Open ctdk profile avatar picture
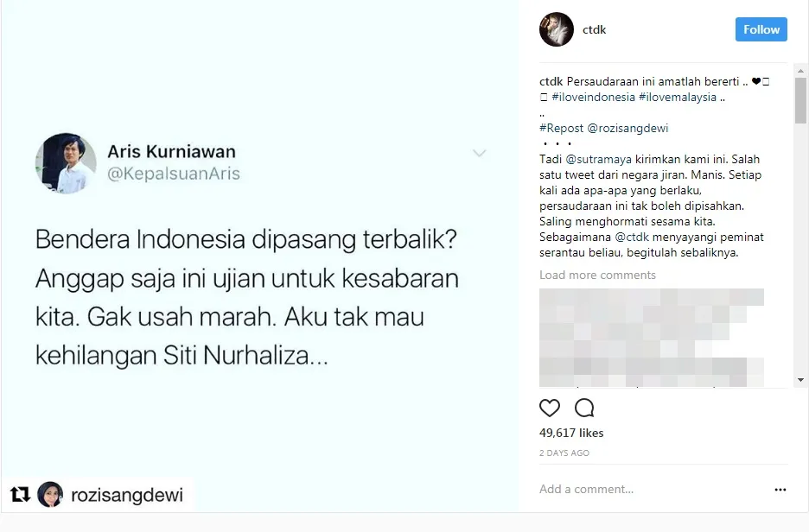The image size is (809, 532). point(557,29)
